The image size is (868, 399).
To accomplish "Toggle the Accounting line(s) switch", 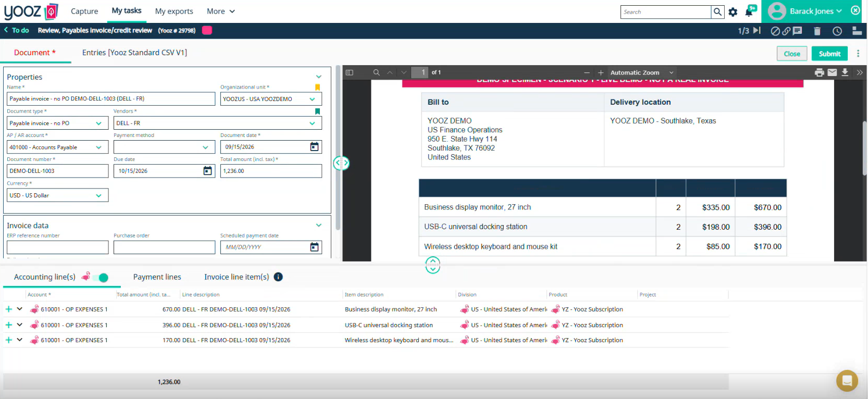I will pos(102,278).
